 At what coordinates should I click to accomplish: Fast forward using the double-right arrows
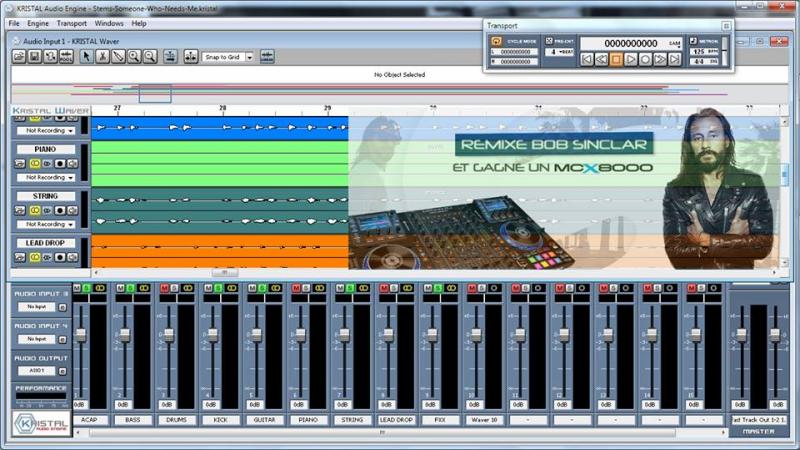coord(660,60)
